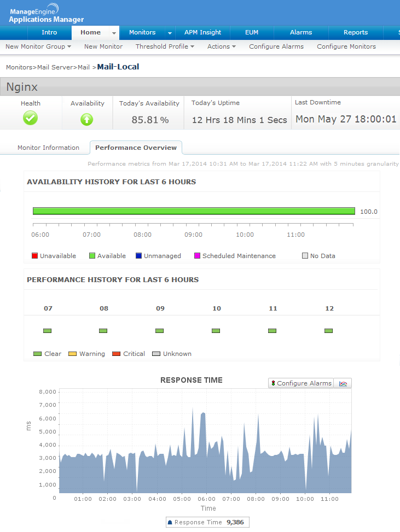This screenshot has height=532, width=400.
Task: Click the Mail breadcrumb link
Action: (x=84, y=67)
